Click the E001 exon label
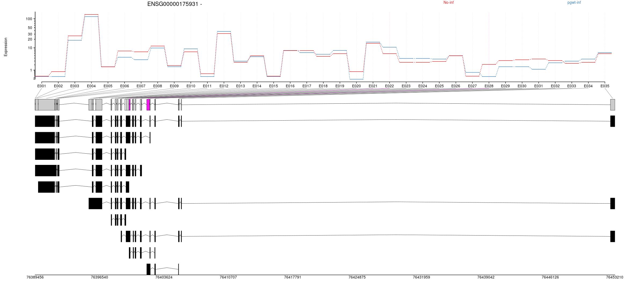644x282 pixels. 42,86
